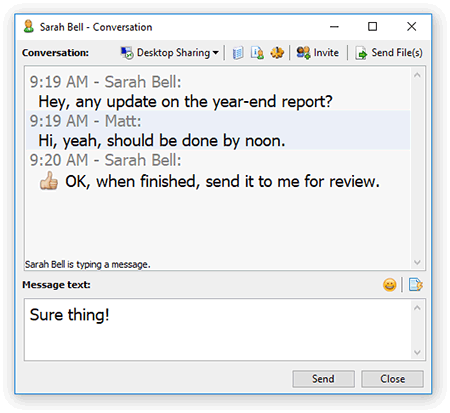
Task: Click message box scrollbar down arrow
Action: (417, 352)
